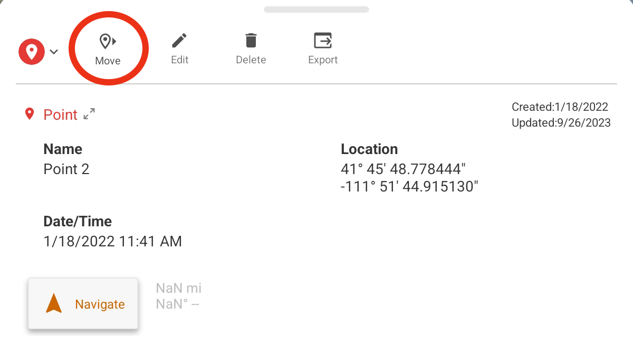This screenshot has width=633, height=364.
Task: Select the Move point tool
Action: 108,50
